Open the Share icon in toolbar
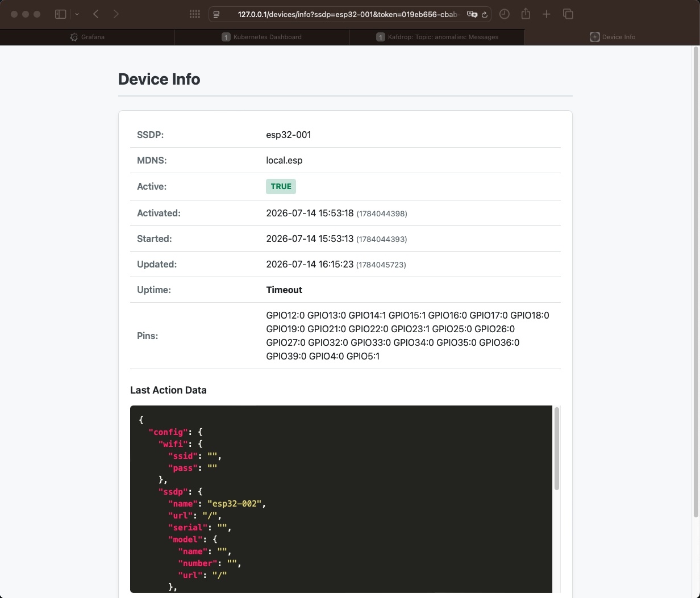The width and height of the screenshot is (700, 598). click(526, 14)
